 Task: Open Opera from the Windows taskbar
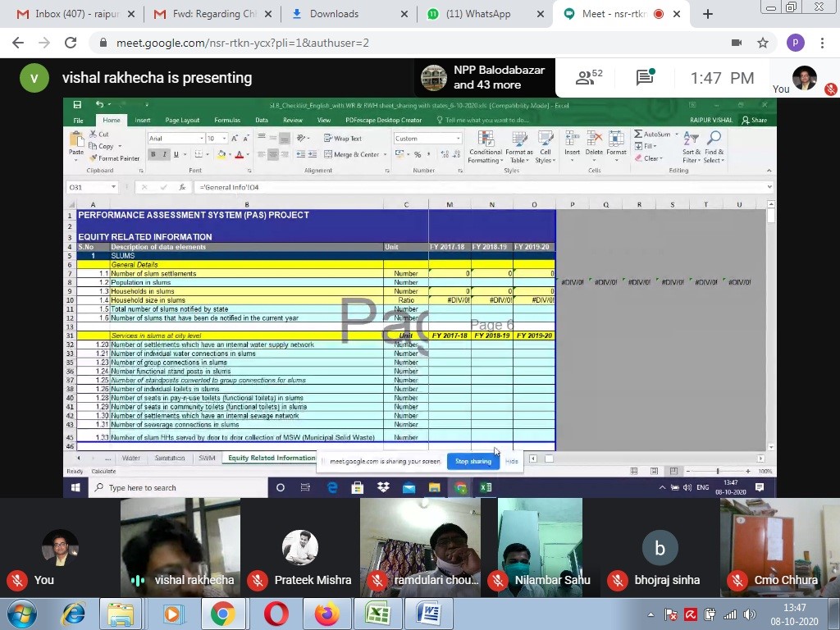276,614
